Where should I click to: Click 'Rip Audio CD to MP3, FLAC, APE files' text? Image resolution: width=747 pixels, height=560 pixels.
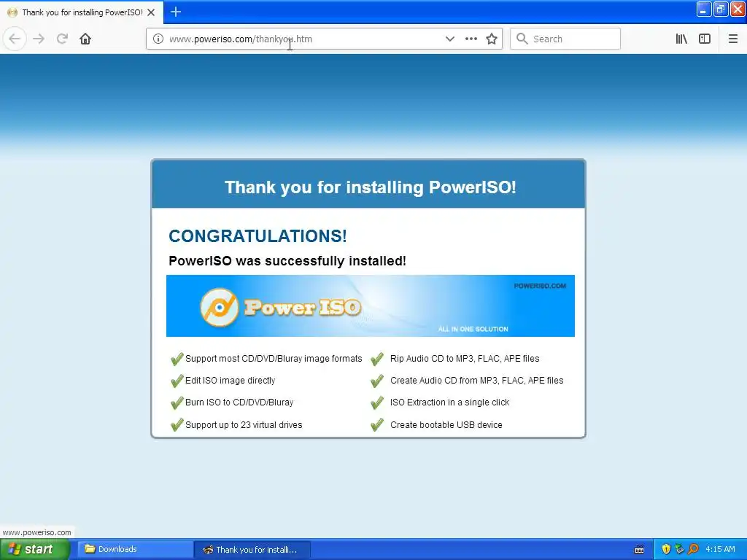[465, 359]
